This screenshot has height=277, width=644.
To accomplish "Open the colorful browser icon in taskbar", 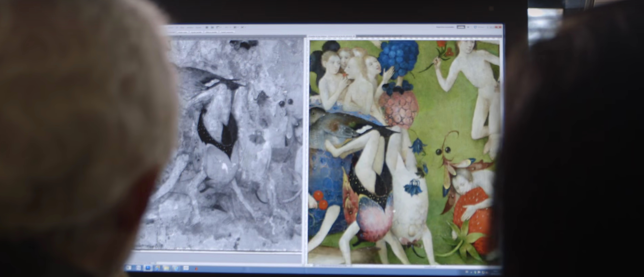I will [x=158, y=268].
